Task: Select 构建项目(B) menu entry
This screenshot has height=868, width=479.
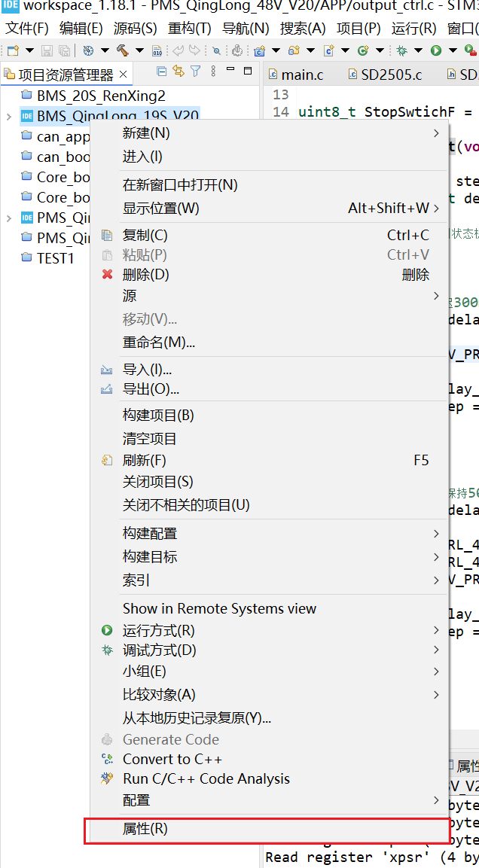Action: coord(269,415)
